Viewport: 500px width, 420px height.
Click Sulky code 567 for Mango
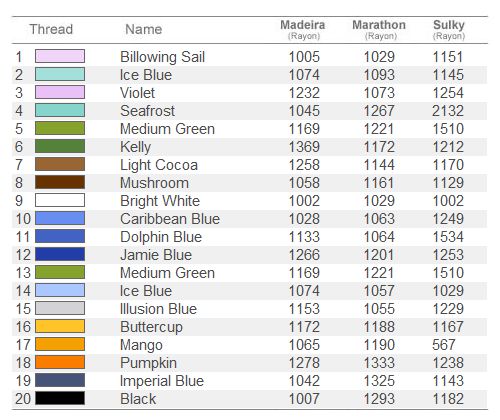[x=444, y=345]
